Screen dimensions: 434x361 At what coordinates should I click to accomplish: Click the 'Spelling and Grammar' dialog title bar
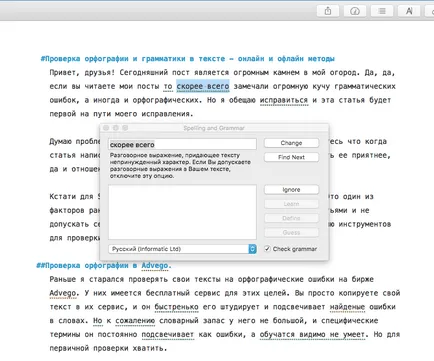click(214, 128)
